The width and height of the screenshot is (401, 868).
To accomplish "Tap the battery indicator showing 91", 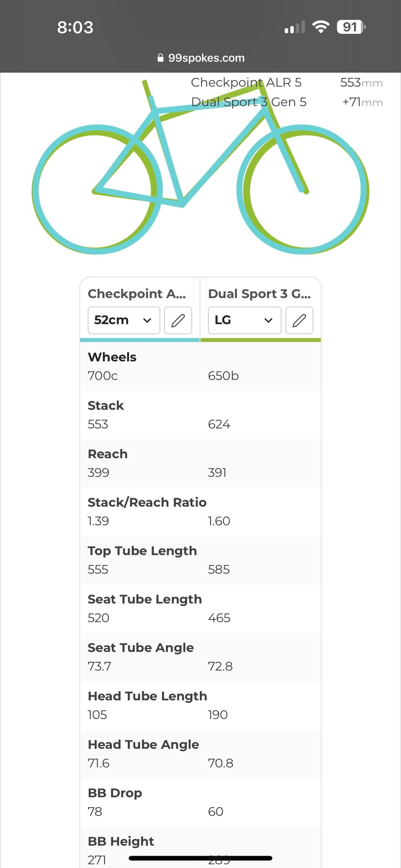I will pyautogui.click(x=351, y=27).
